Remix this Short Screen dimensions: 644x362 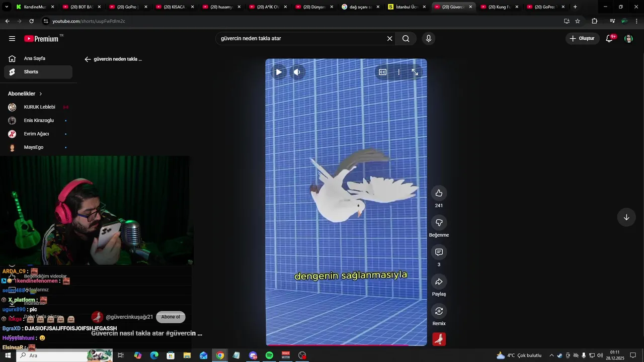tap(439, 311)
